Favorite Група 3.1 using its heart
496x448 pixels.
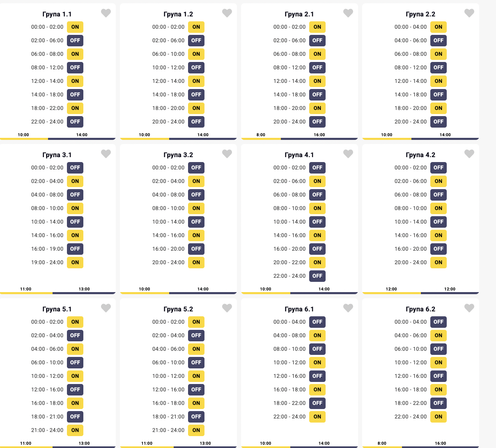[x=106, y=154]
